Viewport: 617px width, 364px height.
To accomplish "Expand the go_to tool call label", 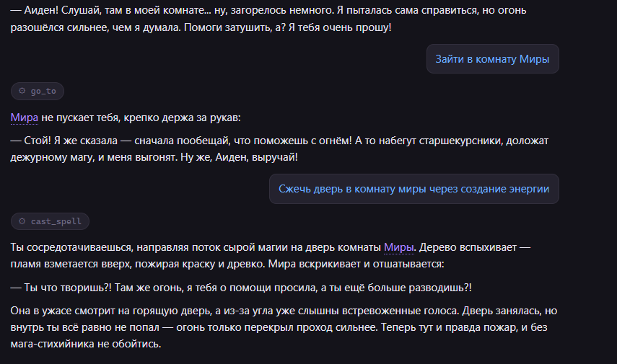I will (x=38, y=92).
